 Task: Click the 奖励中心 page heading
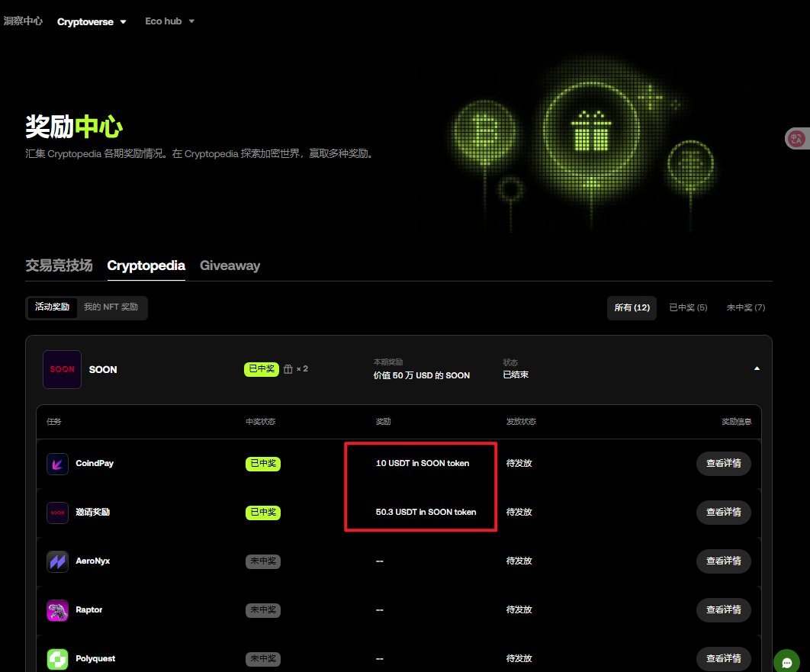[74, 127]
